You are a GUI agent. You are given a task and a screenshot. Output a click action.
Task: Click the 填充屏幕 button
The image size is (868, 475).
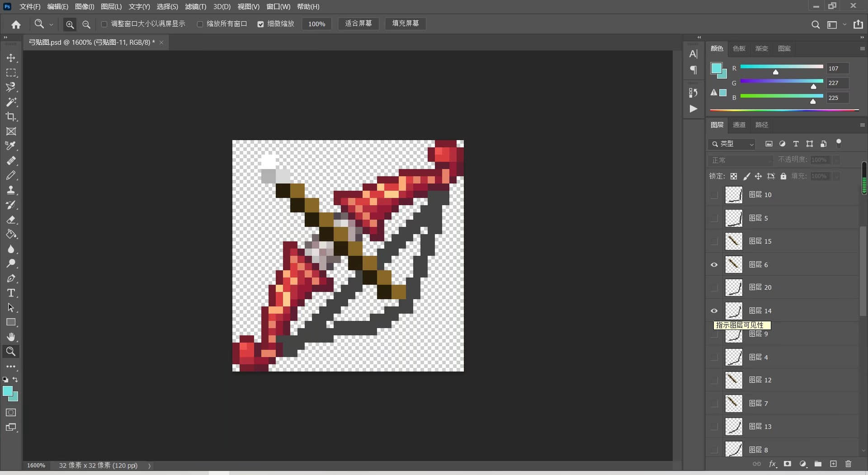[x=406, y=24]
